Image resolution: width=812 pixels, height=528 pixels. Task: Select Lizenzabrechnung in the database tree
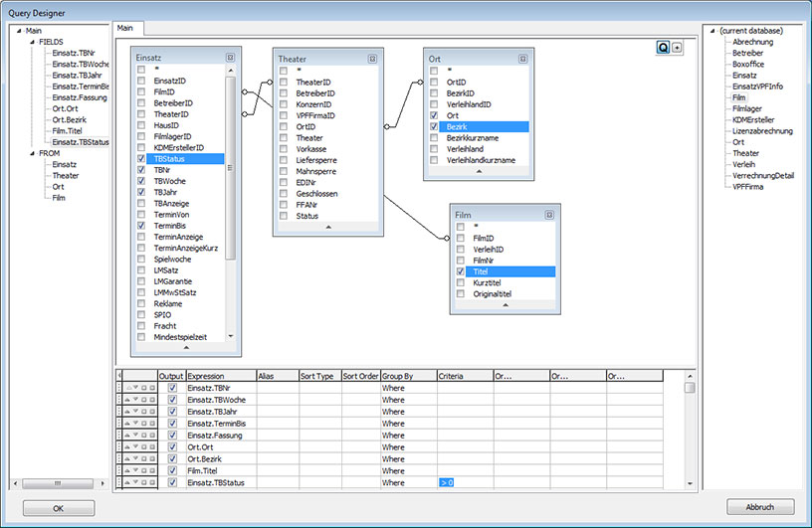[x=762, y=131]
